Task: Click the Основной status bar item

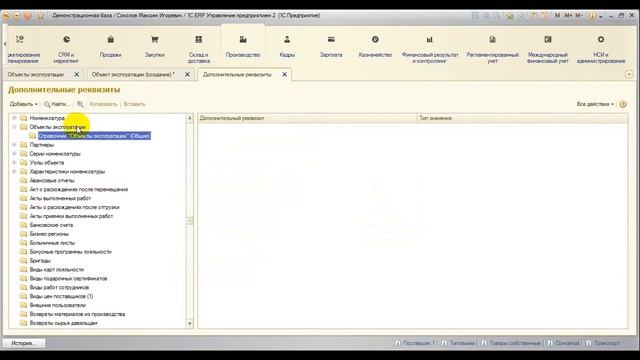Action: click(x=563, y=343)
